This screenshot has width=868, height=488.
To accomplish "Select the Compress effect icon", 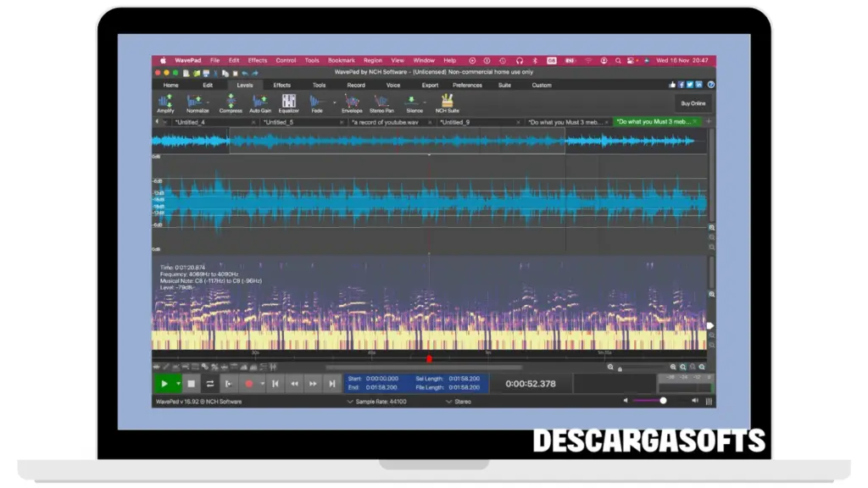I will 231,102.
